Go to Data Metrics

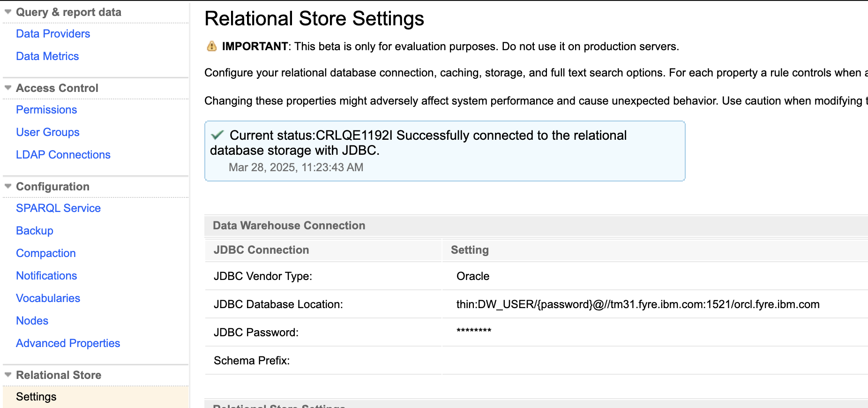(47, 56)
